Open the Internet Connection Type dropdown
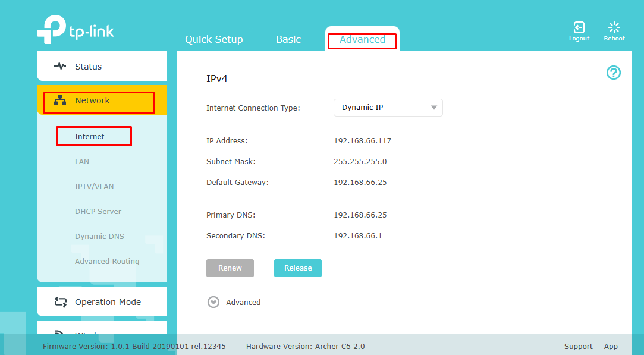Viewport: 644px width, 355px height. [x=388, y=108]
